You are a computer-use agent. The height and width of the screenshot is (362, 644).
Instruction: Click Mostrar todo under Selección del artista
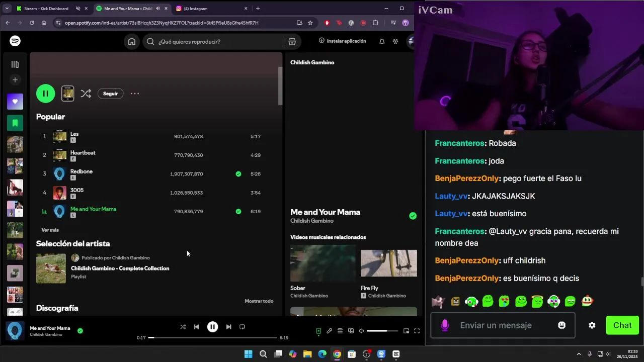coord(259,301)
